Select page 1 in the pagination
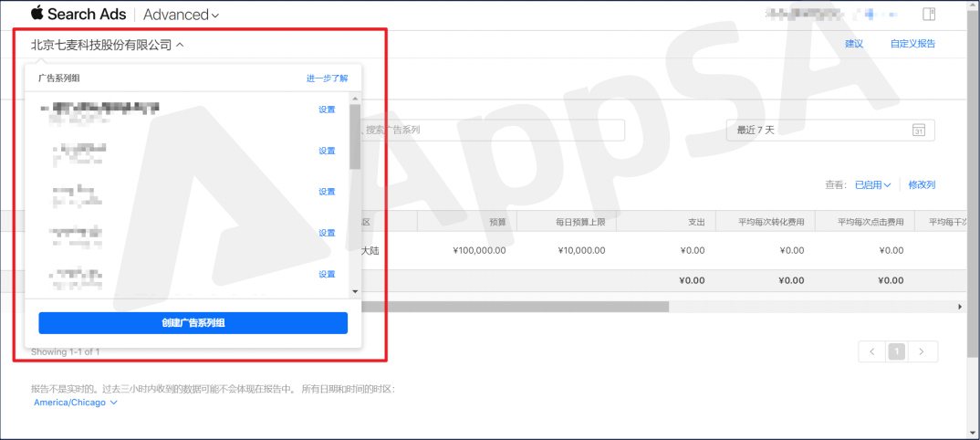 pos(896,351)
